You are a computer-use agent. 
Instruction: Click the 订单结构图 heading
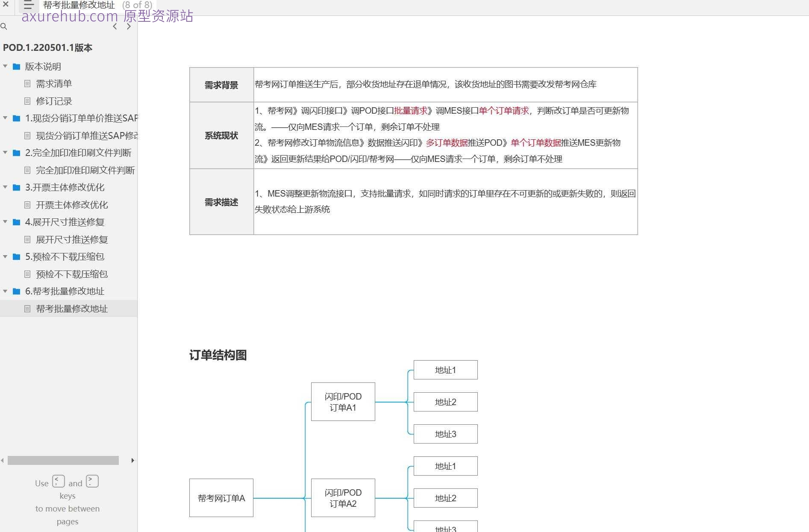218,355
